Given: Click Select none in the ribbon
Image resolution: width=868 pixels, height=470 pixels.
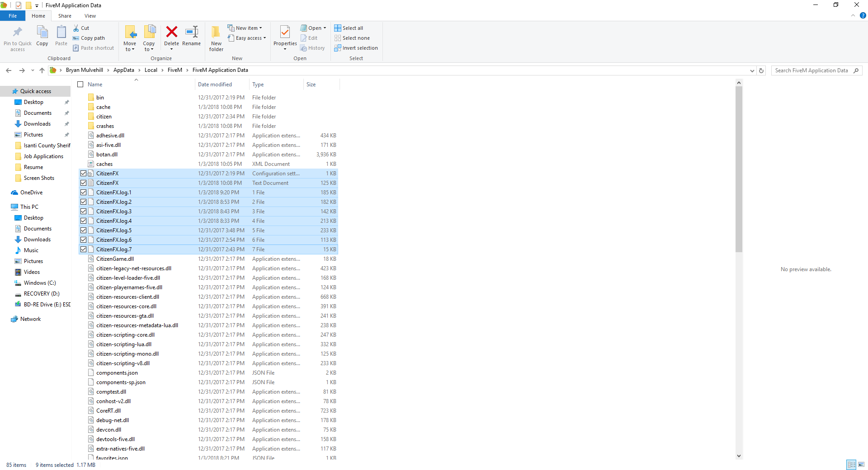Looking at the screenshot, I should pos(352,38).
